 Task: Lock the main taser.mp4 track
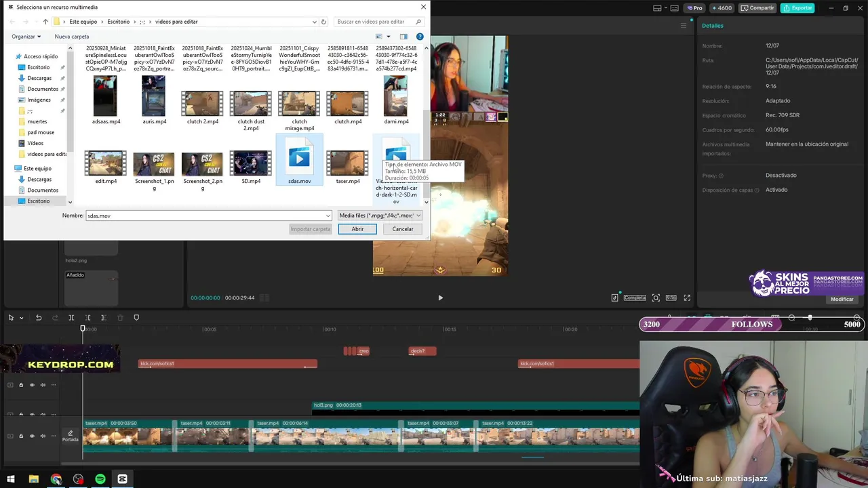click(21, 436)
